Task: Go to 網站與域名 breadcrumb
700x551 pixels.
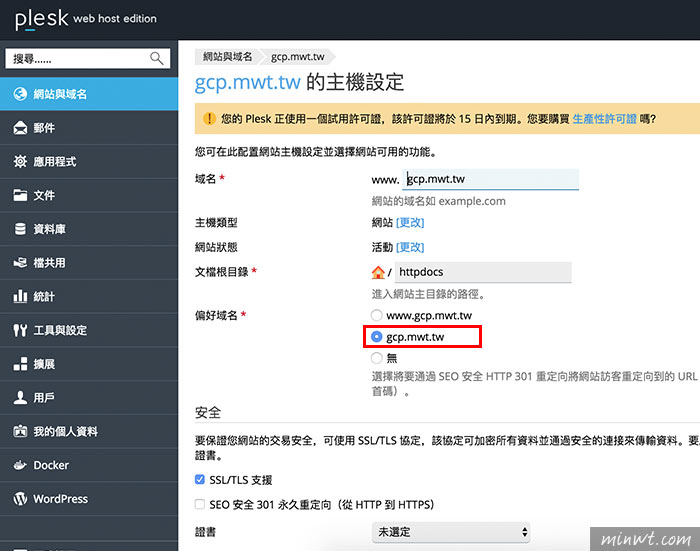Action: click(x=227, y=57)
